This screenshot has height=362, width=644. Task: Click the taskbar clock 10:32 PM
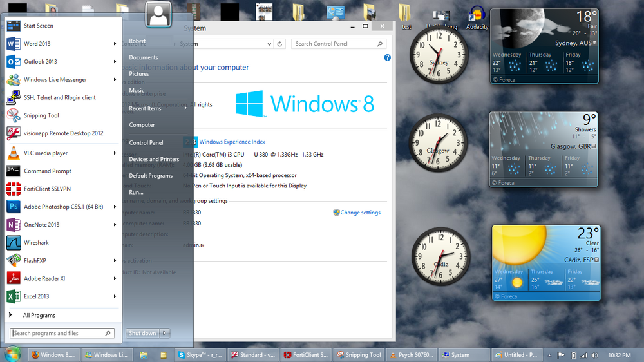[x=620, y=356]
